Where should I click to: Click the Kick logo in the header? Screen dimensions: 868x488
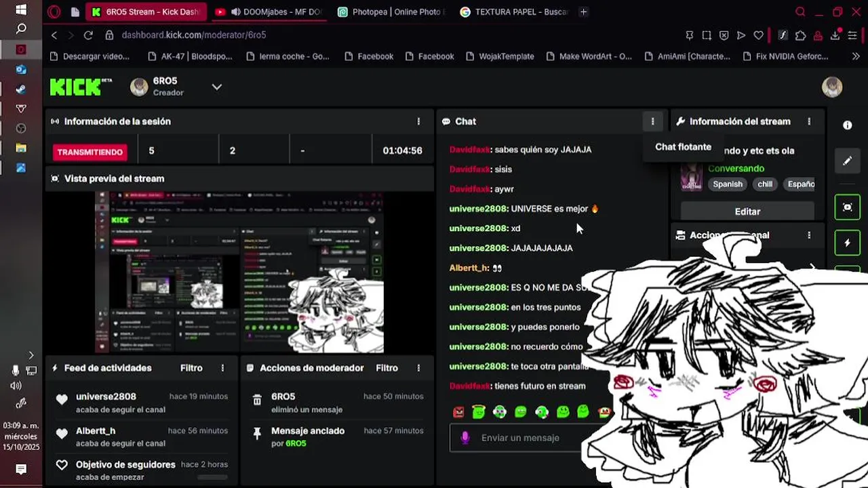[81, 87]
